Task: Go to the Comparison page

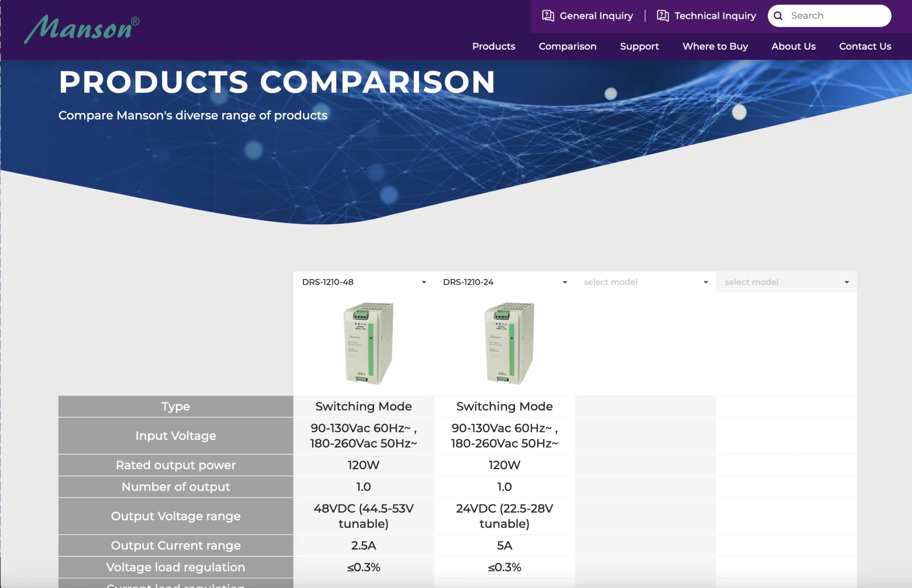Action: coord(567,46)
